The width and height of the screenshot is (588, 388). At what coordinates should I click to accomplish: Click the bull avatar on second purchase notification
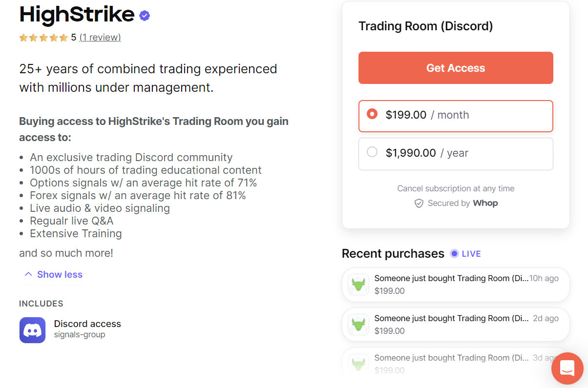pyautogui.click(x=358, y=324)
